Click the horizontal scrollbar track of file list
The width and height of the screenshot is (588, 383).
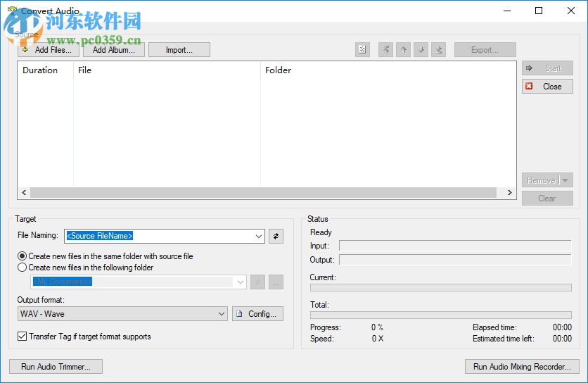pyautogui.click(x=263, y=193)
